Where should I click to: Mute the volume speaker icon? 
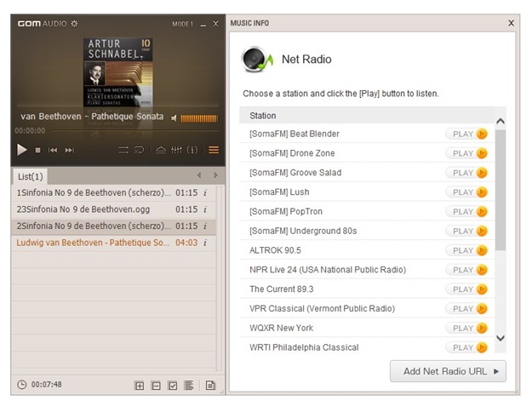(174, 117)
